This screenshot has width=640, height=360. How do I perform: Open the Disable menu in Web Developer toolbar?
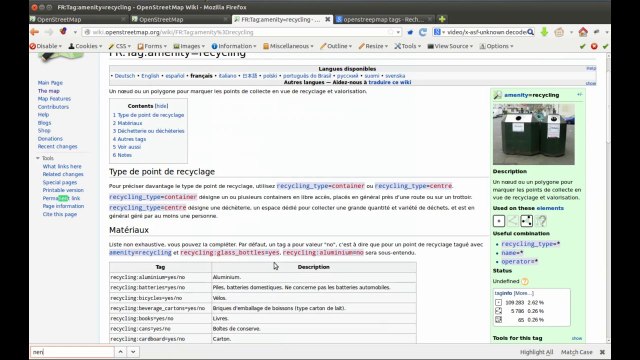pos(46,46)
